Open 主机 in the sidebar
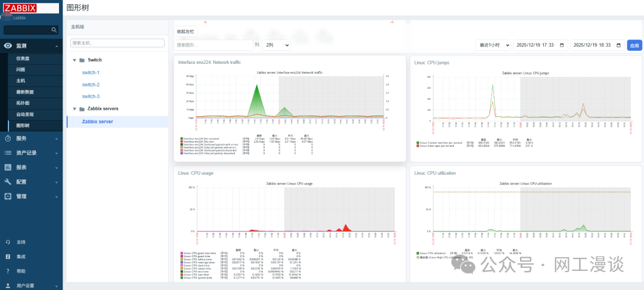 20,81
